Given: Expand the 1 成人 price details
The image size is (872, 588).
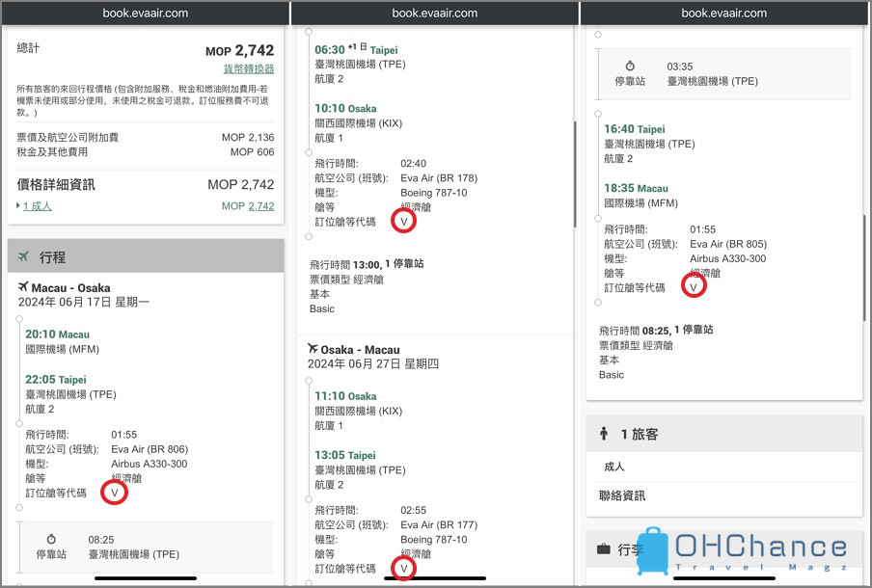Looking at the screenshot, I should (37, 205).
